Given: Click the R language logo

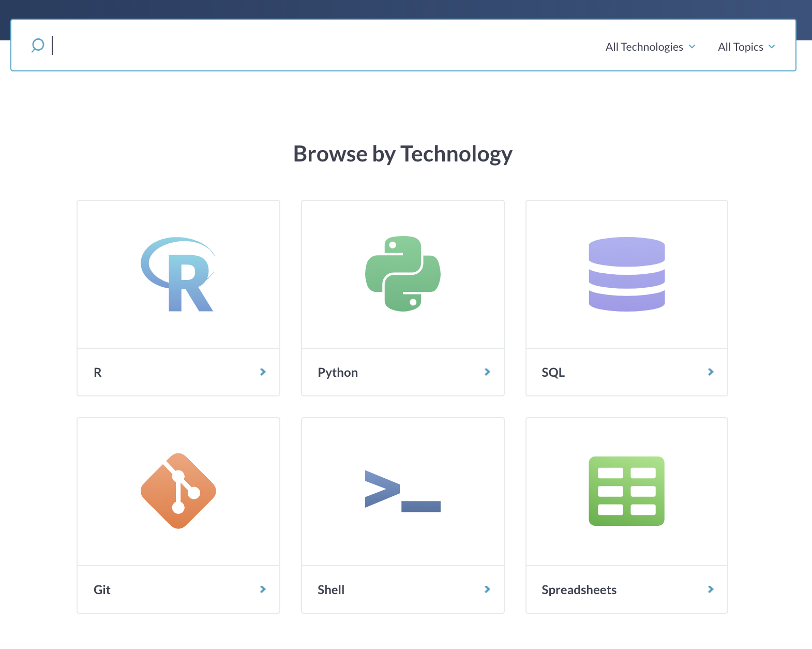Looking at the screenshot, I should pyautogui.click(x=178, y=274).
